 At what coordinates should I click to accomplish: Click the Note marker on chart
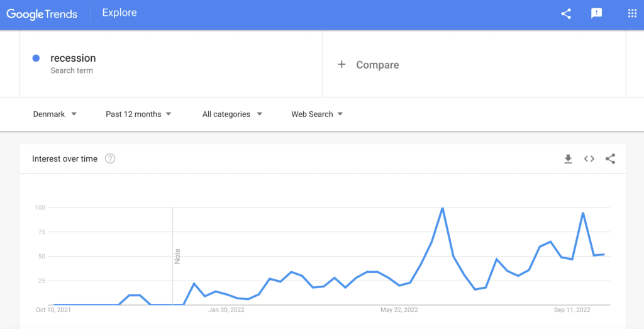pos(177,256)
